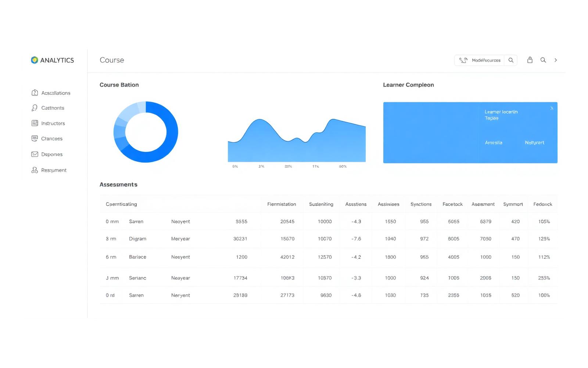Click the value 27173 cell

[287, 295]
